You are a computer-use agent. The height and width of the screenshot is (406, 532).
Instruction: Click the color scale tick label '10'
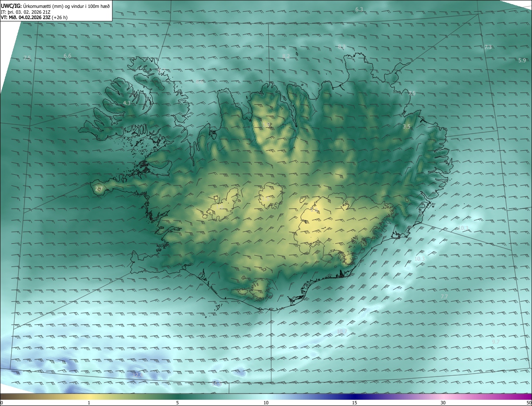266,403
